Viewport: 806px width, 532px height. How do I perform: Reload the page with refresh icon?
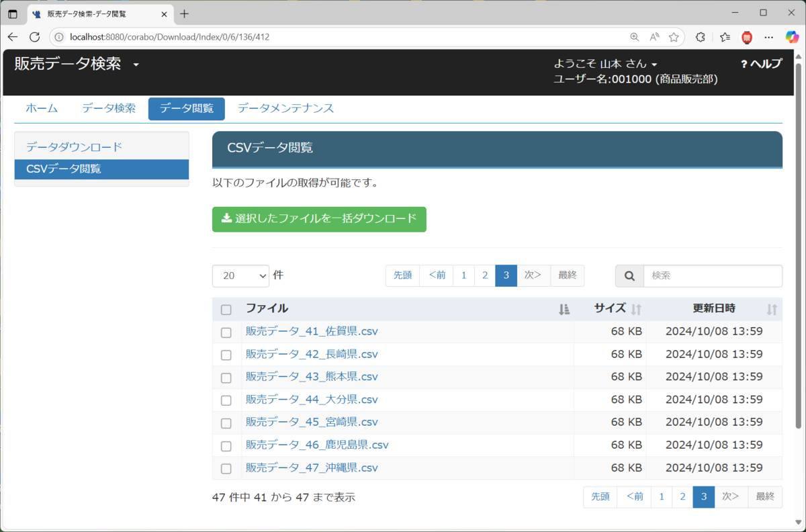click(34, 37)
